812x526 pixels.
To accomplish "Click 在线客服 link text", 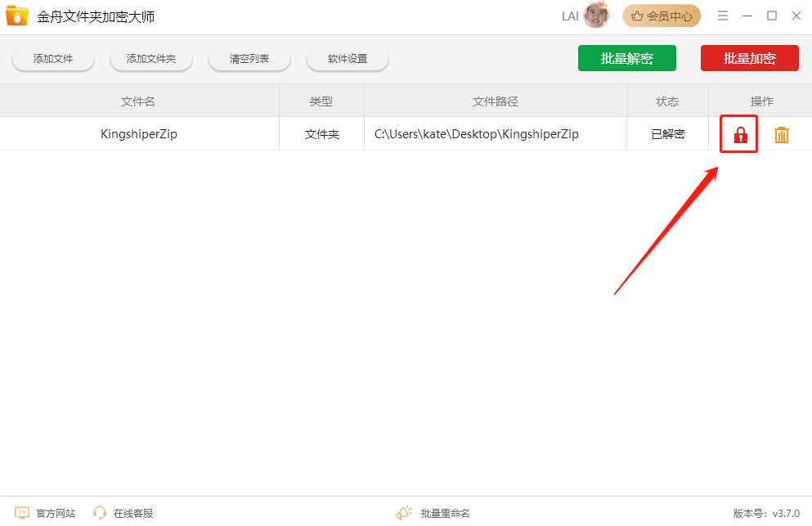I will 133,513.
